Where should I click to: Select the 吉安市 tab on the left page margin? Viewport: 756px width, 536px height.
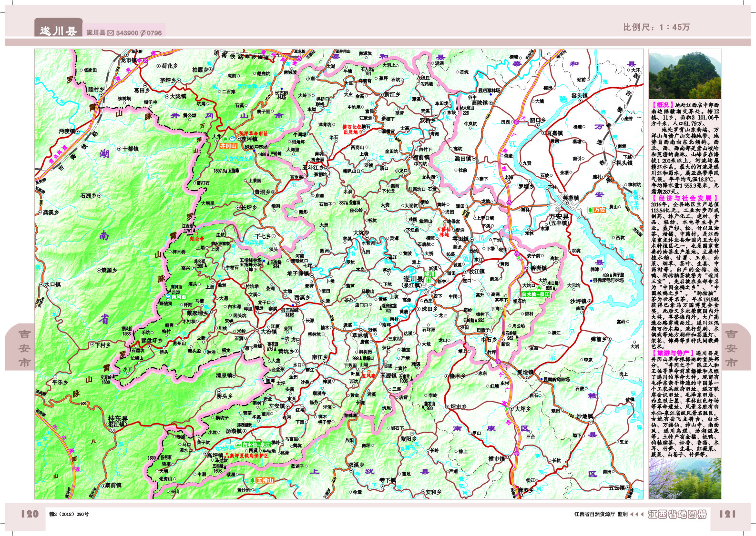[x=20, y=348]
